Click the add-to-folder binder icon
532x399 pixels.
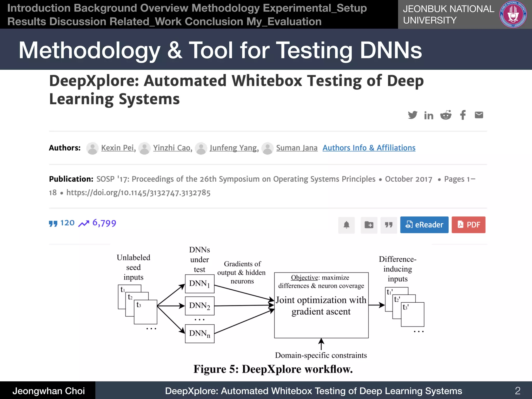tap(369, 225)
